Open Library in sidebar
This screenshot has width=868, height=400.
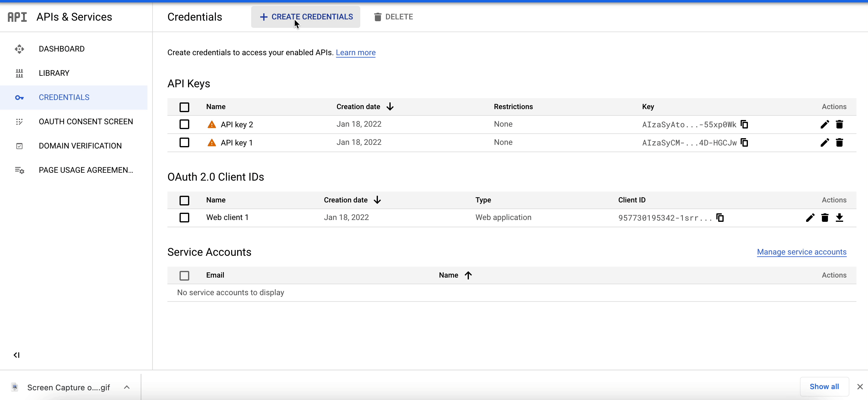[x=54, y=73]
